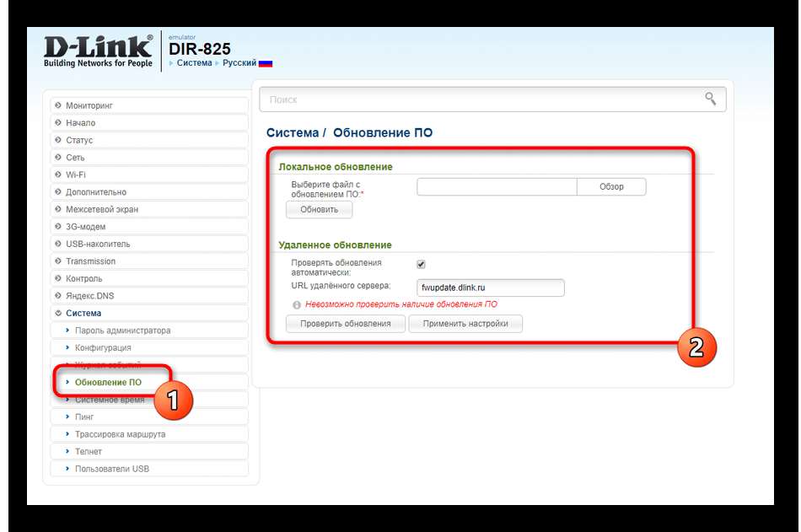Click the Система breadcrumb link
Screen dimensions: 801x532
[194, 63]
